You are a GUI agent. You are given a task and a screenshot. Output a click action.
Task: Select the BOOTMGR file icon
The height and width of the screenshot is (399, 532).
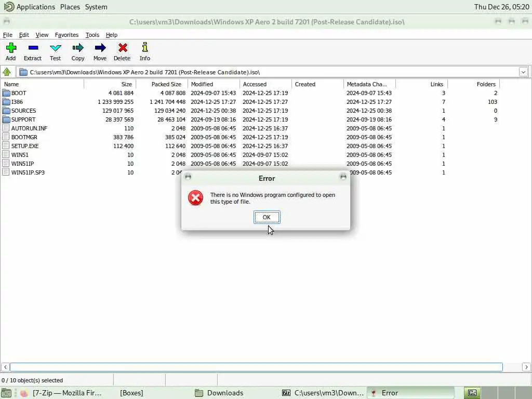pyautogui.click(x=6, y=137)
